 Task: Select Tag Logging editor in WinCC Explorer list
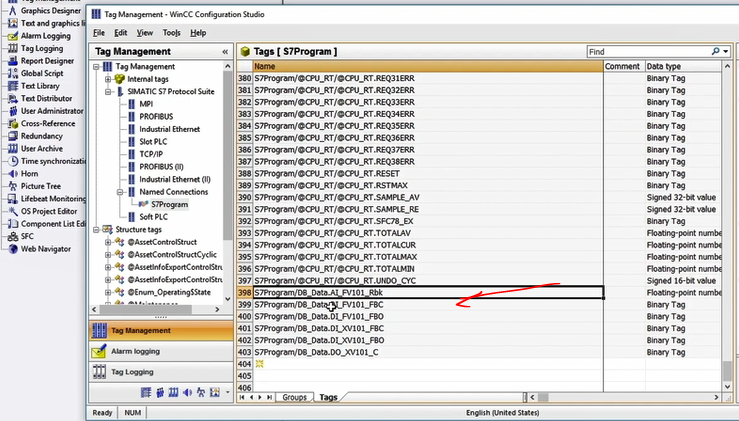click(x=41, y=48)
